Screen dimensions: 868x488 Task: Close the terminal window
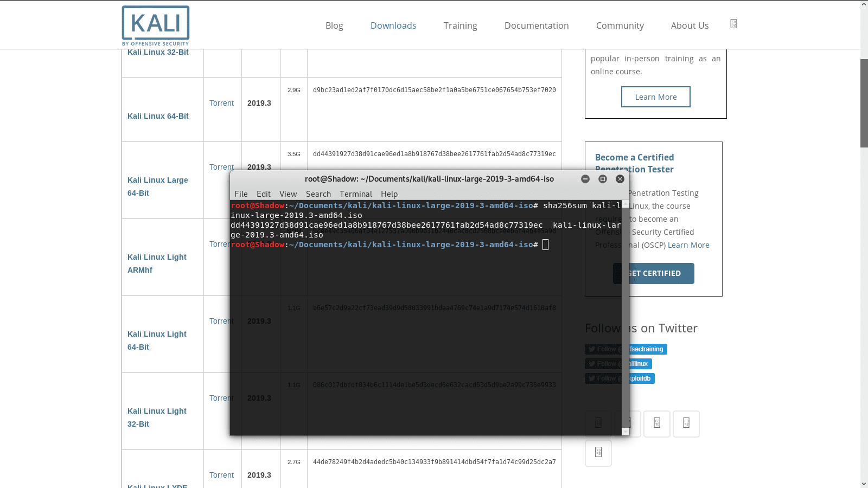tap(620, 179)
